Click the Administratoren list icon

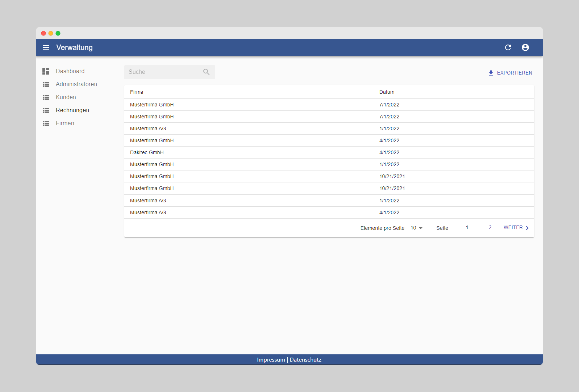pyautogui.click(x=46, y=84)
